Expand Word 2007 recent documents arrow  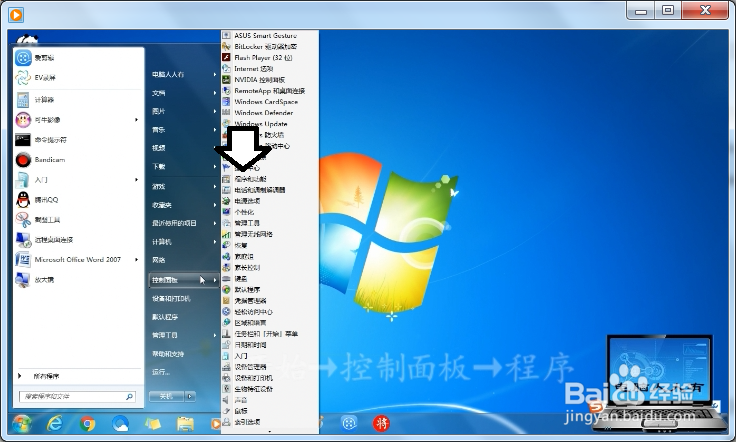pyautogui.click(x=136, y=259)
